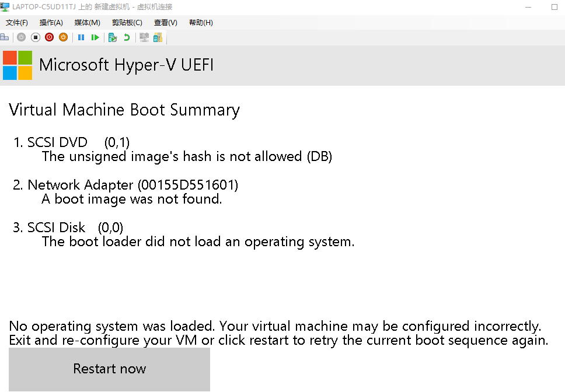Open the 帮助(H) menu
The width and height of the screenshot is (565, 392).
pos(201,23)
